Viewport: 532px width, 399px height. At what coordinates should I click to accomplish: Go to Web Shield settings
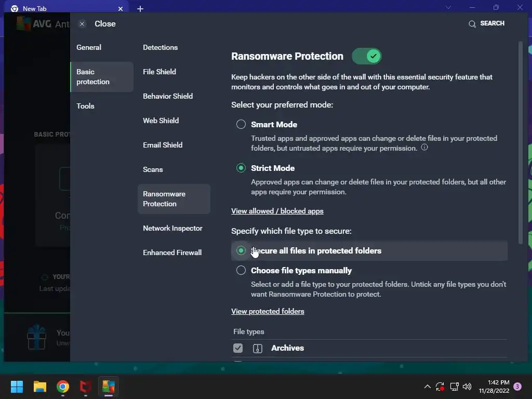pos(161,121)
